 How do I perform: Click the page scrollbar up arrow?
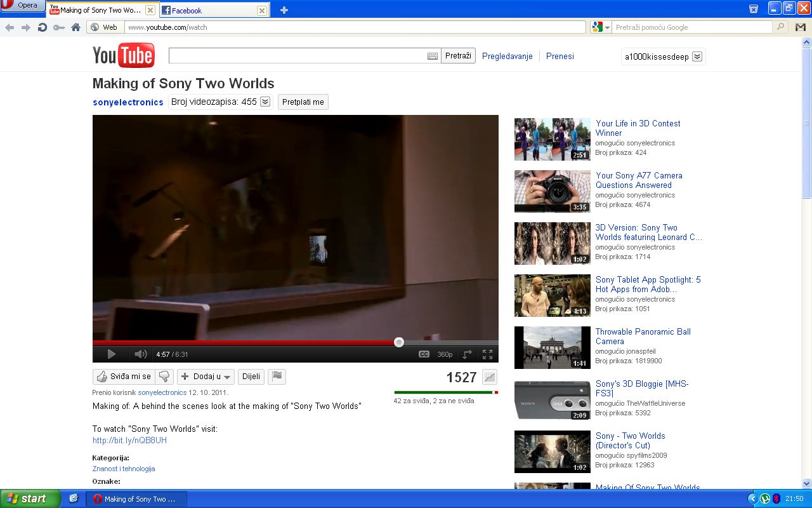806,42
